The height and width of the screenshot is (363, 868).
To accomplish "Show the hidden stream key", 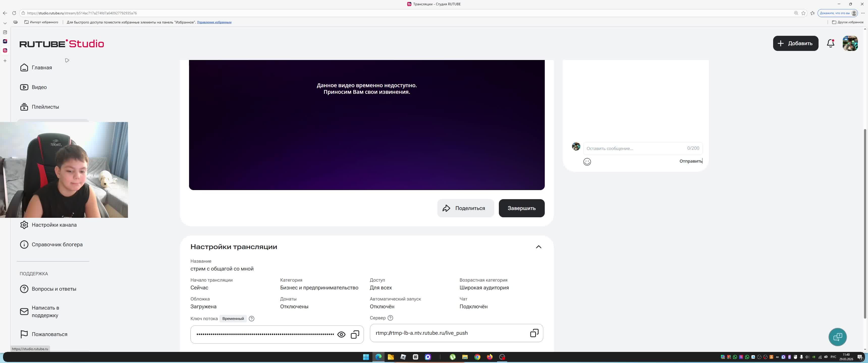I will [341, 335].
